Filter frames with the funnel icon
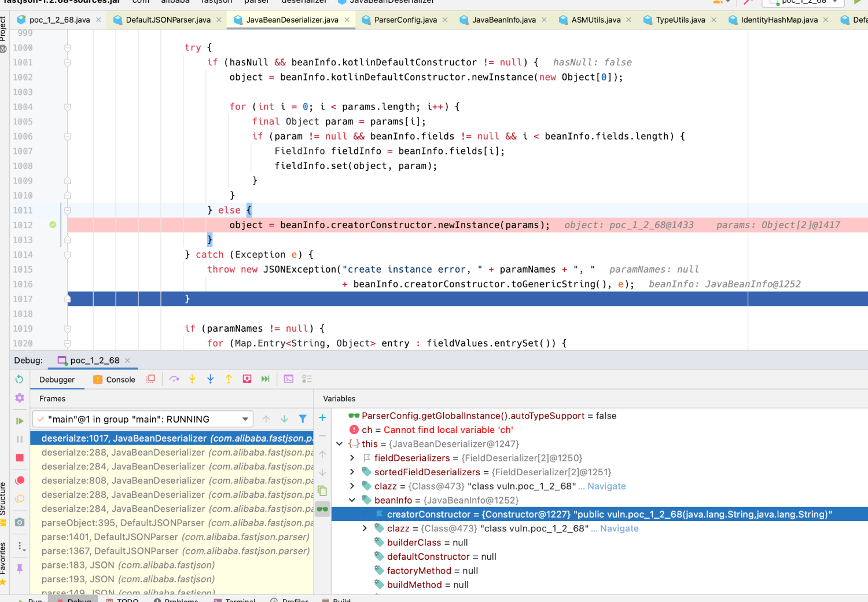This screenshot has width=868, height=602. click(x=303, y=419)
